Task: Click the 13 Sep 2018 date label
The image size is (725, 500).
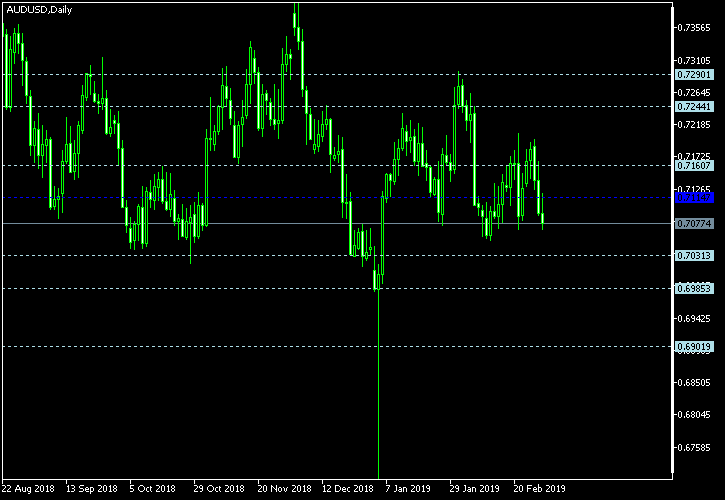Action: tap(92, 489)
